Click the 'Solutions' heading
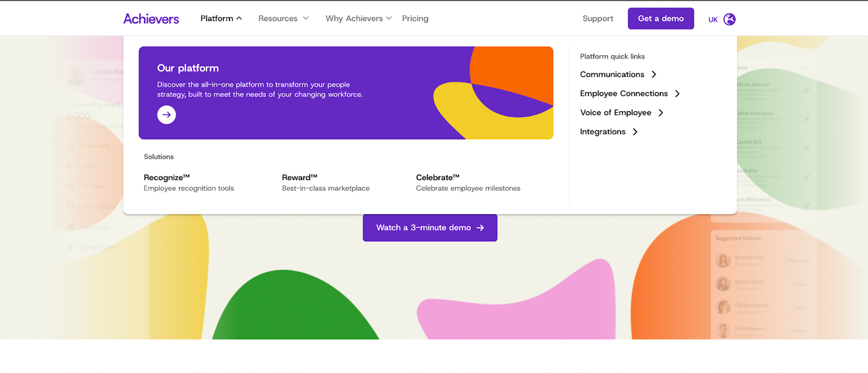 click(x=158, y=157)
